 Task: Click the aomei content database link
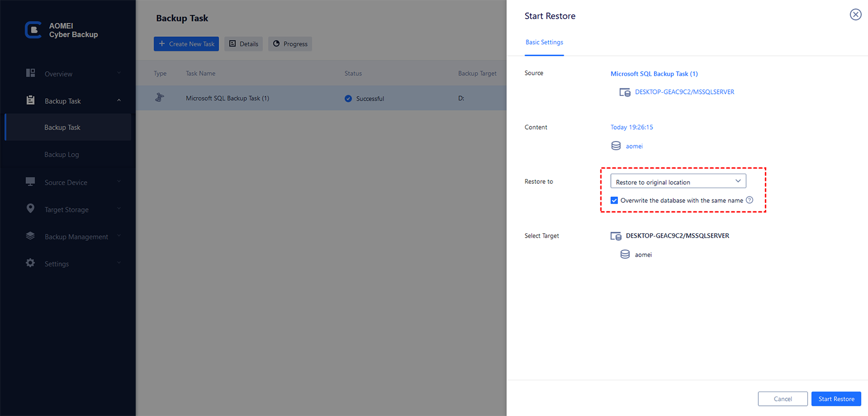click(634, 146)
